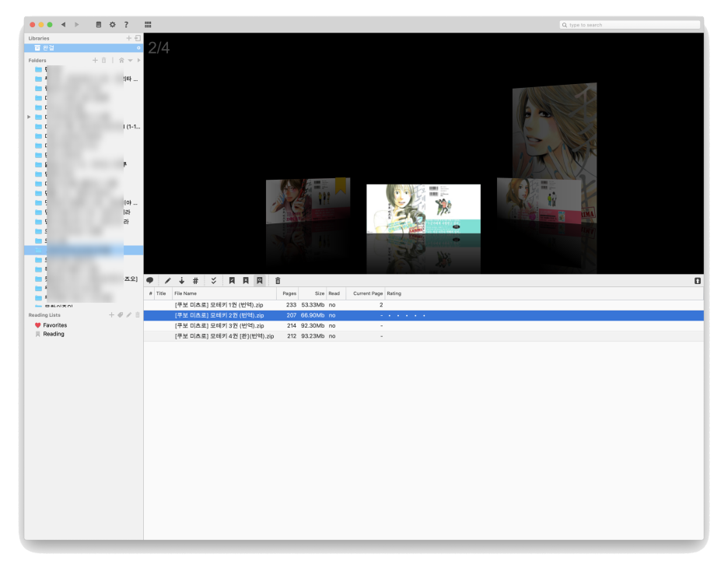The height and width of the screenshot is (572, 728).
Task: Click the back navigation arrow in toolbar
Action: [63, 25]
